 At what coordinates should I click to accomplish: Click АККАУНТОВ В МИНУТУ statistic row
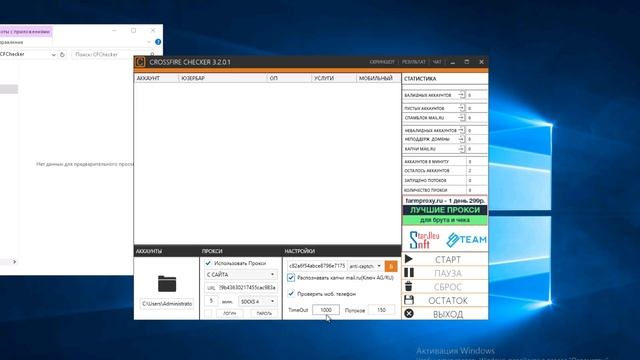coord(445,161)
